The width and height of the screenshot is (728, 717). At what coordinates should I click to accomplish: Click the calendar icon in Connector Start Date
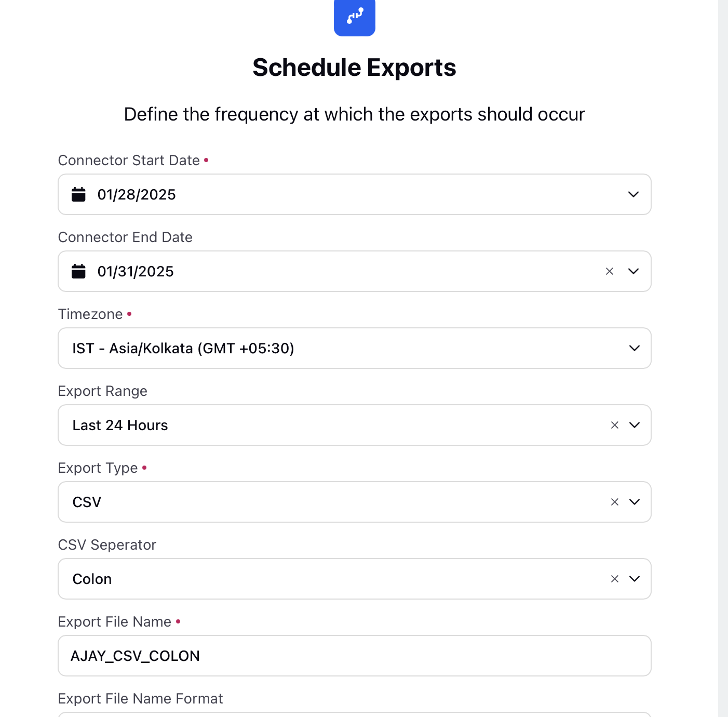pyautogui.click(x=78, y=194)
